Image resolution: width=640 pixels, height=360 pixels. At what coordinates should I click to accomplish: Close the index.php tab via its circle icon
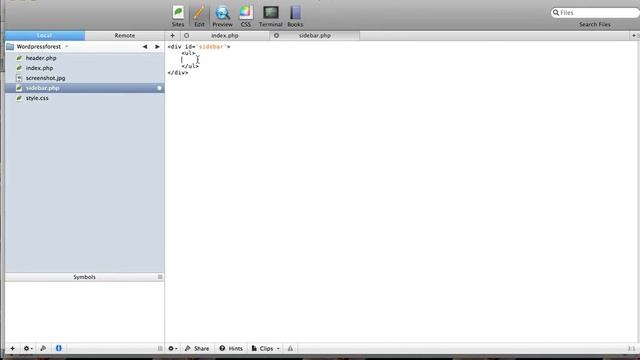[187, 36]
